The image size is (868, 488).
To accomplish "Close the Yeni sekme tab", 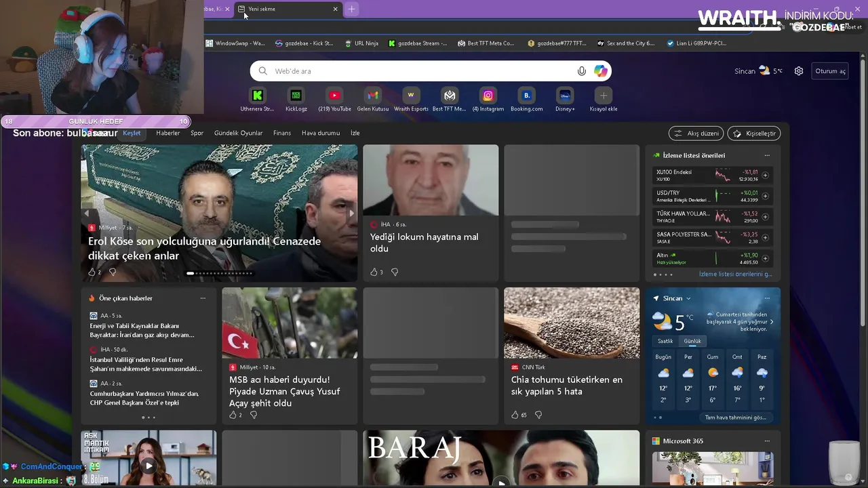I will (x=335, y=9).
